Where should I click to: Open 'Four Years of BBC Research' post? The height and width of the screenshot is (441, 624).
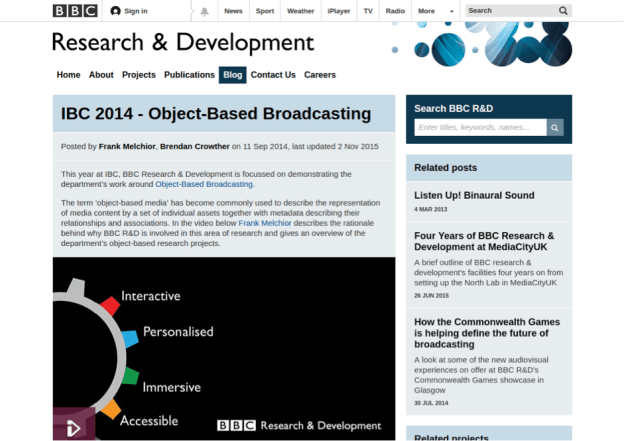coord(484,241)
